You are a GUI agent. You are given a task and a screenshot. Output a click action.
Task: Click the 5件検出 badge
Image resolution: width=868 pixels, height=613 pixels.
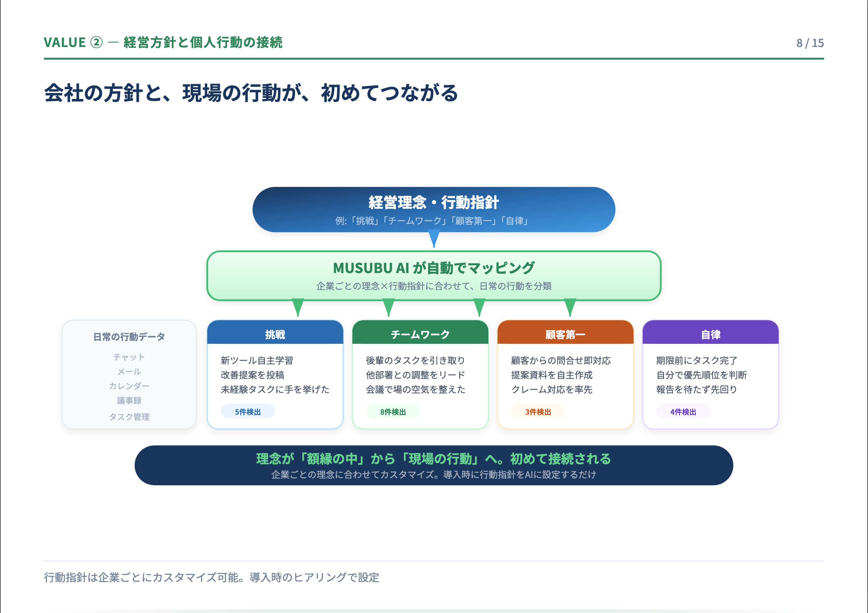[x=248, y=412]
